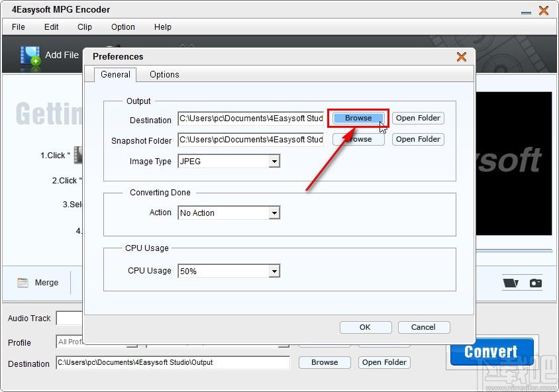Click Open Folder in main window bottom
559x392 pixels.
point(384,362)
